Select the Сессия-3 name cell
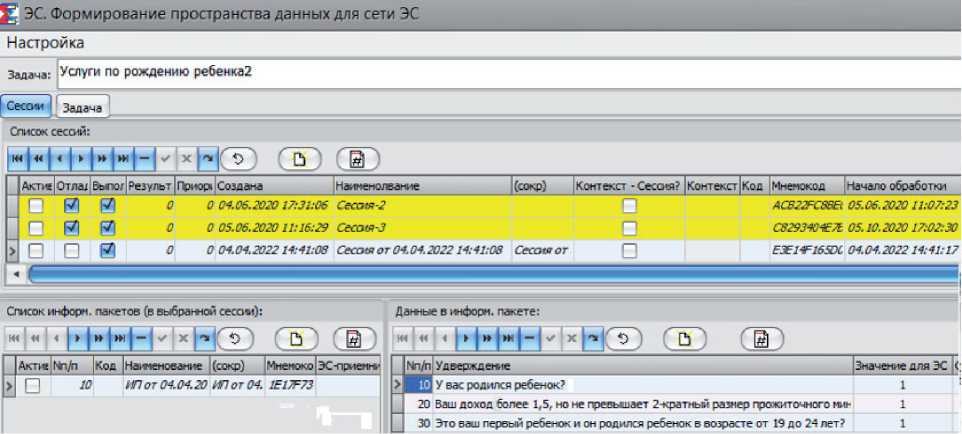The height and width of the screenshot is (434, 962). click(x=423, y=228)
